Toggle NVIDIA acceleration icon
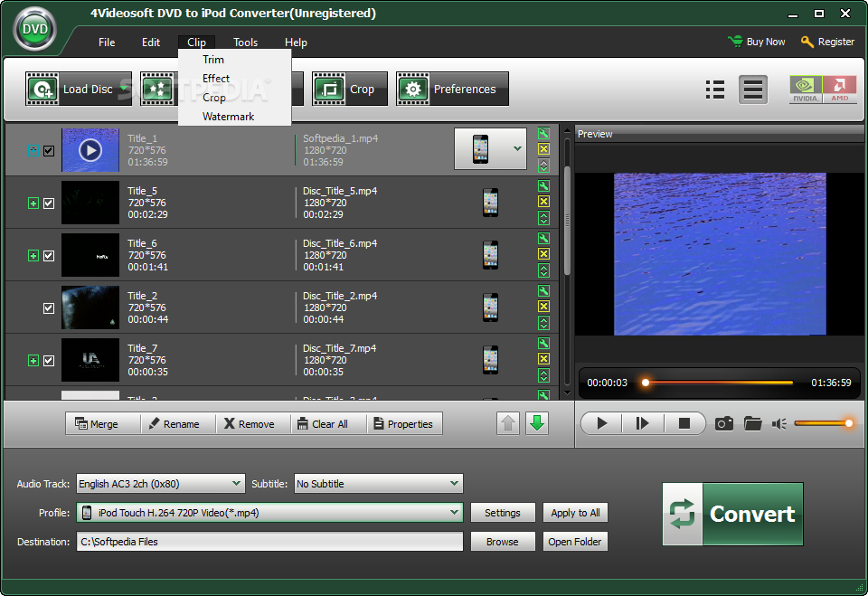The width and height of the screenshot is (868, 596). 806,90
